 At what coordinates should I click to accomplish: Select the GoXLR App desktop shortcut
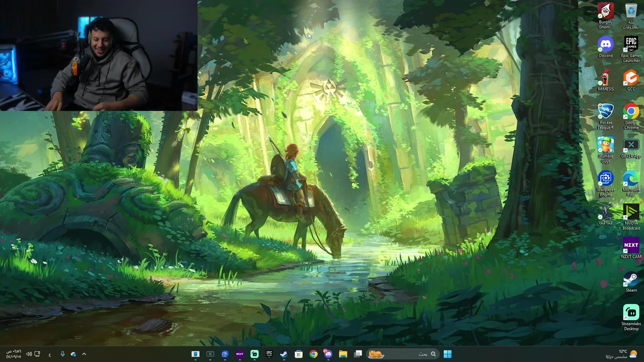pos(631,148)
